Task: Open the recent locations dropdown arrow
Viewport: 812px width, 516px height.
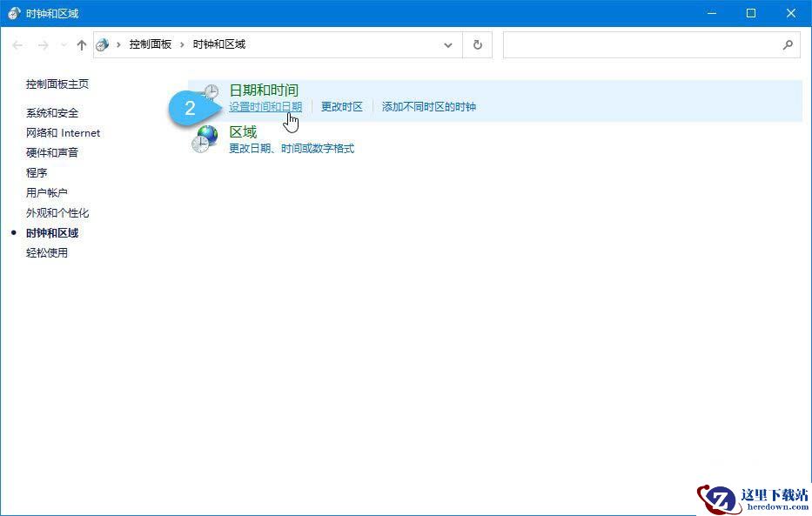Action: click(64, 45)
